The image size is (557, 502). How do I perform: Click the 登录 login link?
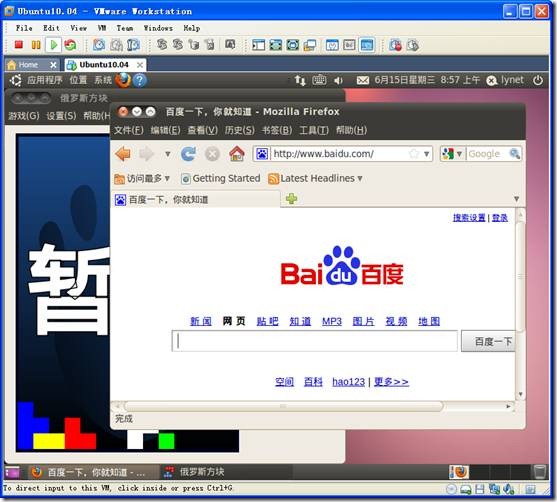500,217
